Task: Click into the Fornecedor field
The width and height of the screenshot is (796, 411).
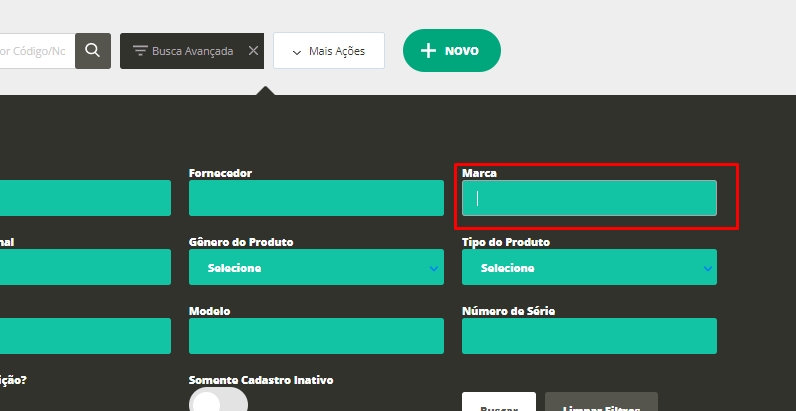Action: tap(316, 198)
